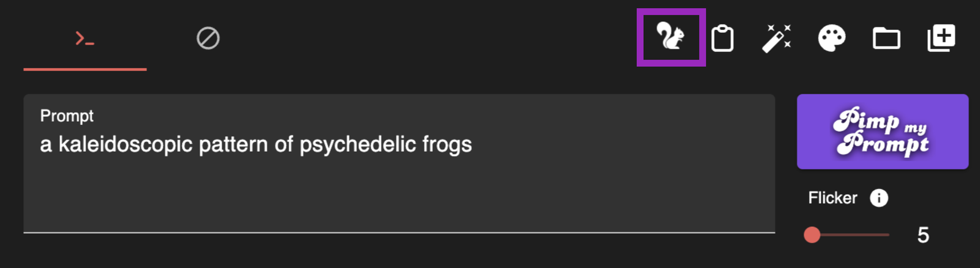Open the folder icon

[886, 39]
